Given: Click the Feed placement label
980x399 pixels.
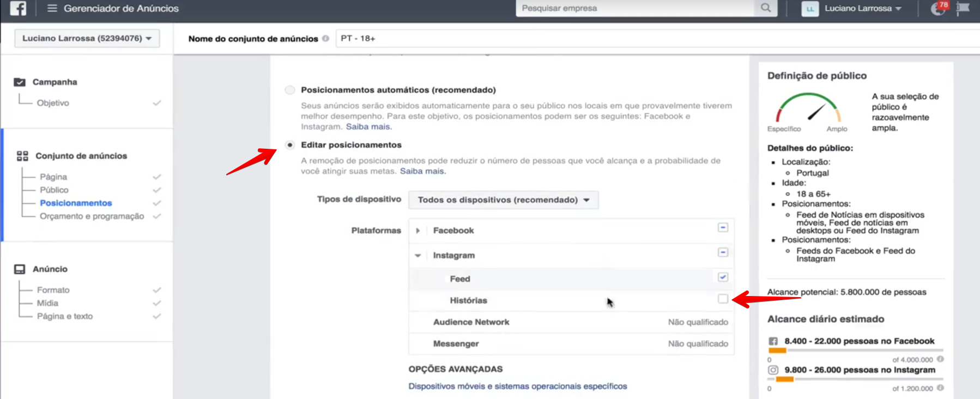Looking at the screenshot, I should tap(460, 279).
